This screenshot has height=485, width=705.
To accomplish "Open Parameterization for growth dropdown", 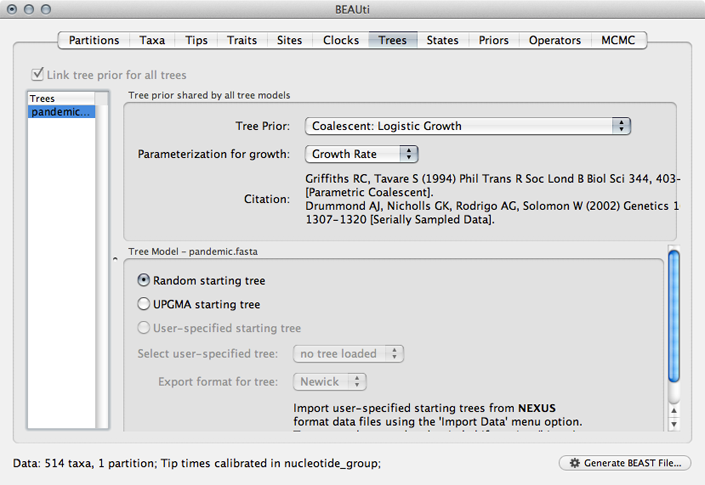I will pos(361,154).
